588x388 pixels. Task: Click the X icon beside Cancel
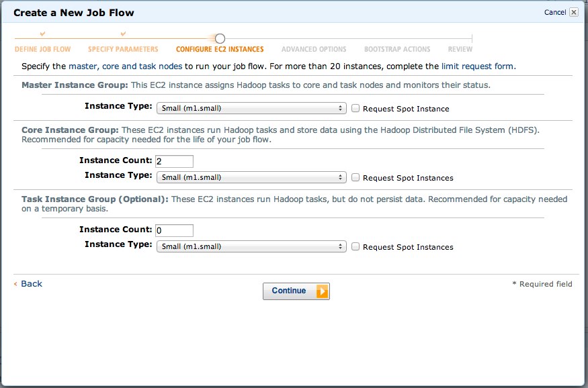(574, 12)
